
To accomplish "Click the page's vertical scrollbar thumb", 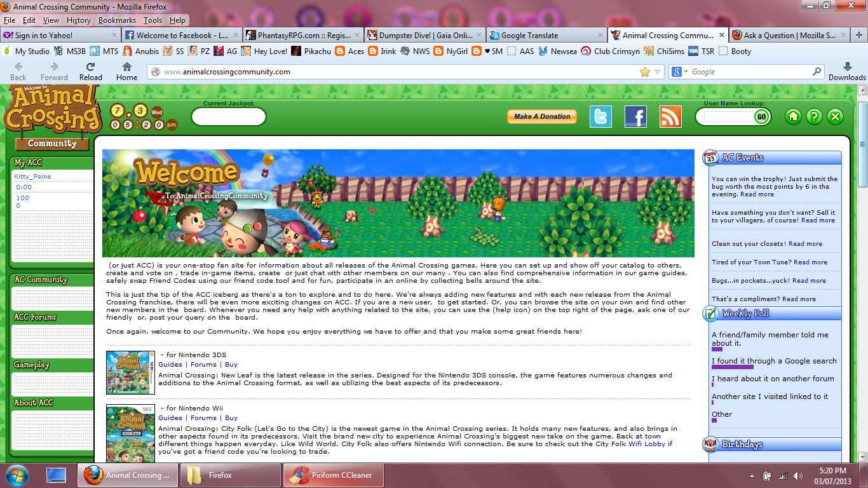I will coord(862,144).
